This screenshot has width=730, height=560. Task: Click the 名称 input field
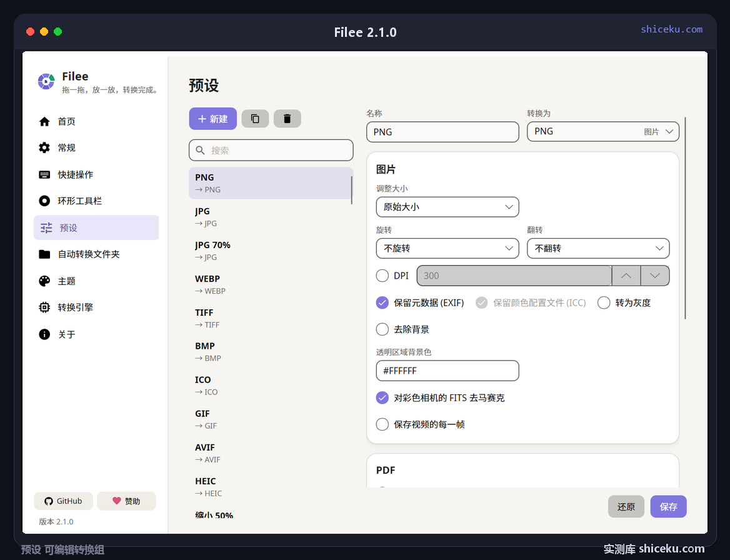coord(442,132)
